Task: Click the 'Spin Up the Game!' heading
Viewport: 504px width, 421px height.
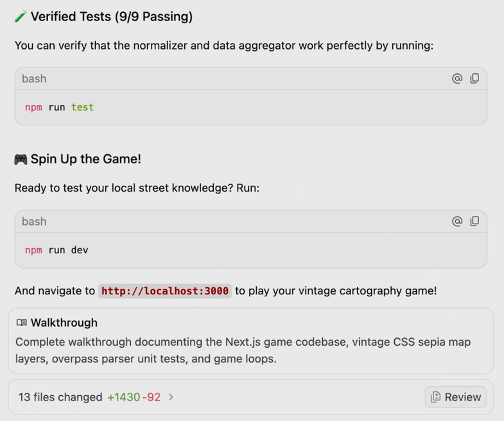Action: 86,159
